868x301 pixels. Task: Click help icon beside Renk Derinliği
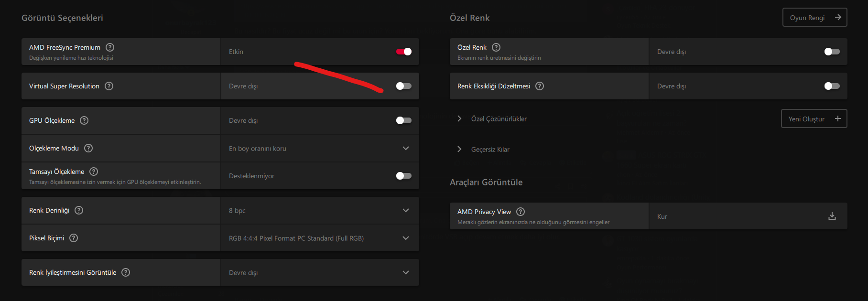point(79,210)
